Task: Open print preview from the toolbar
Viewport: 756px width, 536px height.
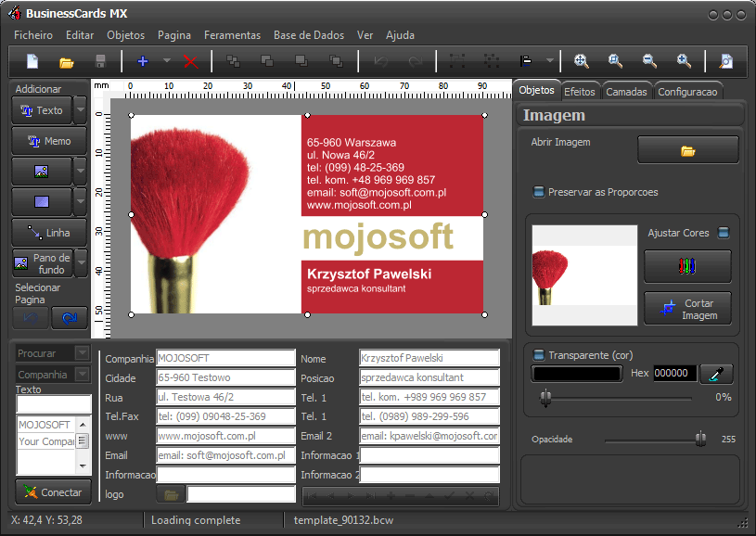Action: coord(726,61)
